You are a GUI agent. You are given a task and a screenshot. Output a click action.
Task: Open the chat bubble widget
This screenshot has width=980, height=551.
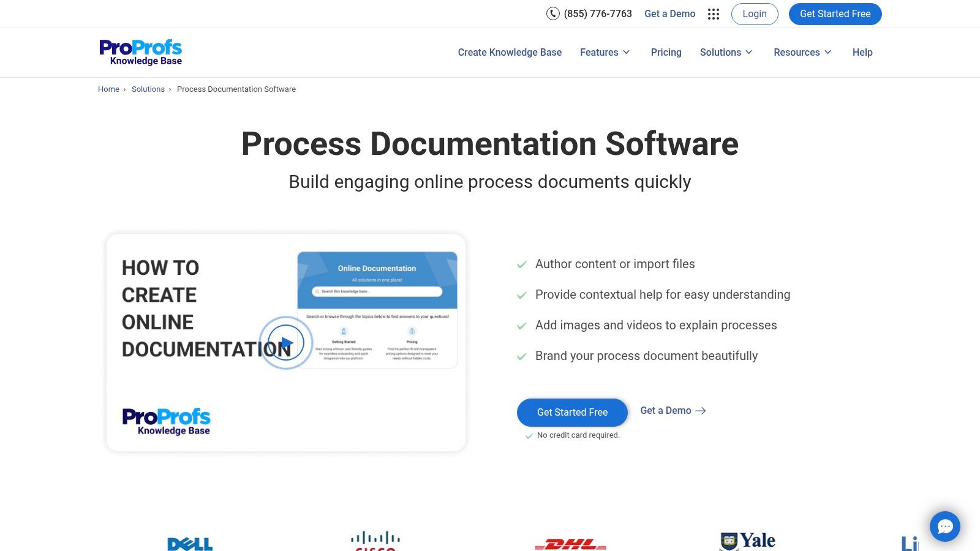[x=945, y=527]
